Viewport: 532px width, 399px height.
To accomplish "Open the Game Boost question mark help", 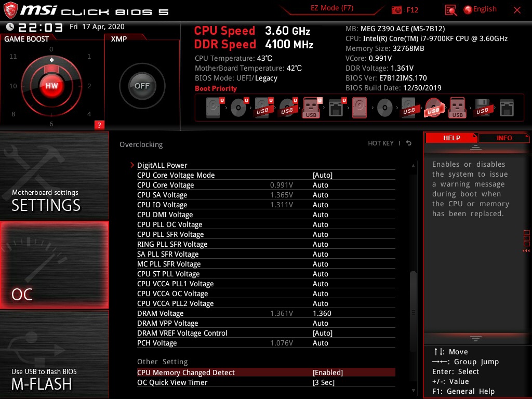I will (99, 125).
